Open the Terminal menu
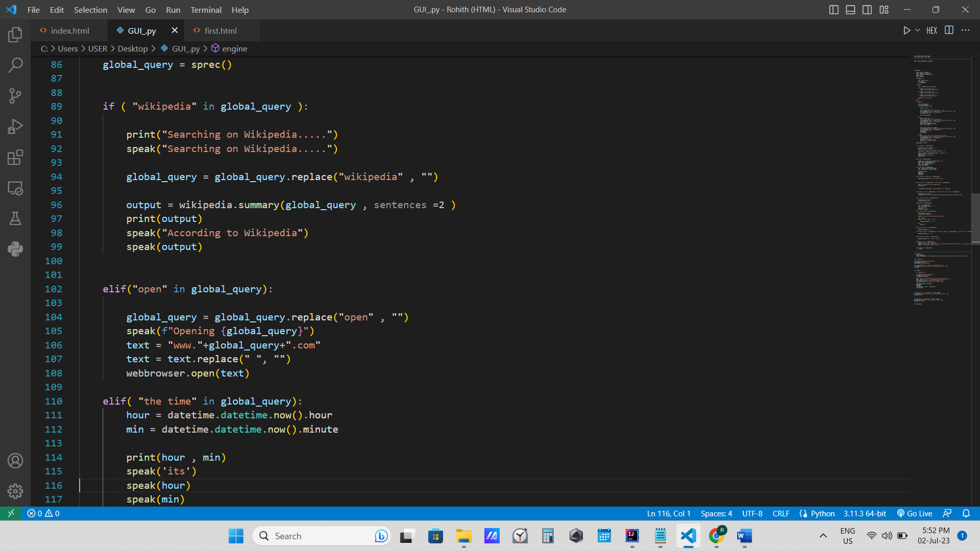The image size is (980, 551). point(206,10)
